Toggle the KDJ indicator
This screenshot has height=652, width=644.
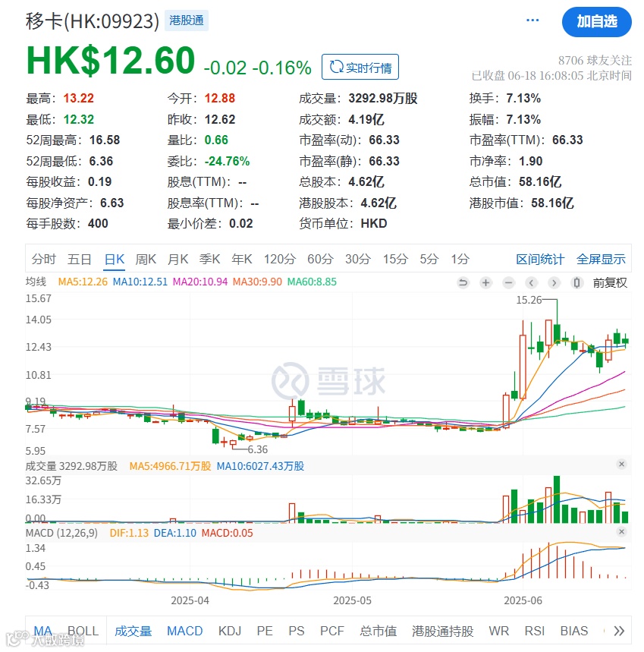pyautogui.click(x=230, y=632)
